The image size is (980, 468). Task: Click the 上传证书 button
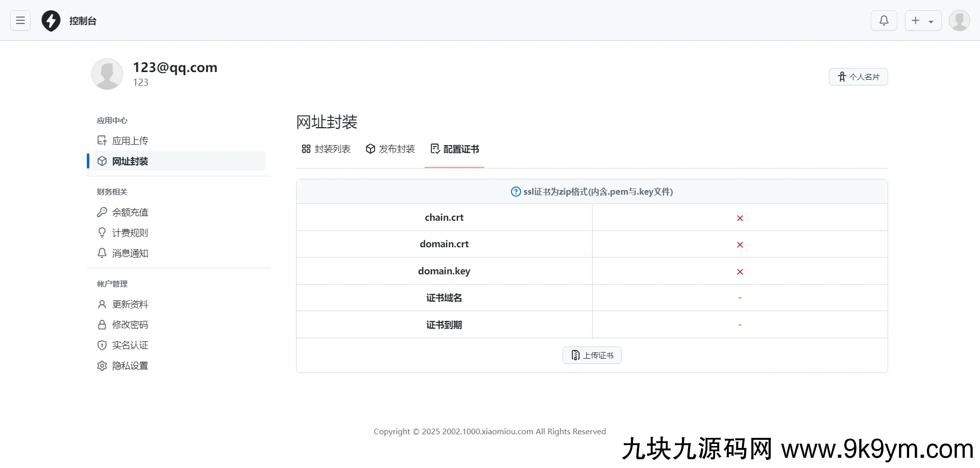[592, 355]
